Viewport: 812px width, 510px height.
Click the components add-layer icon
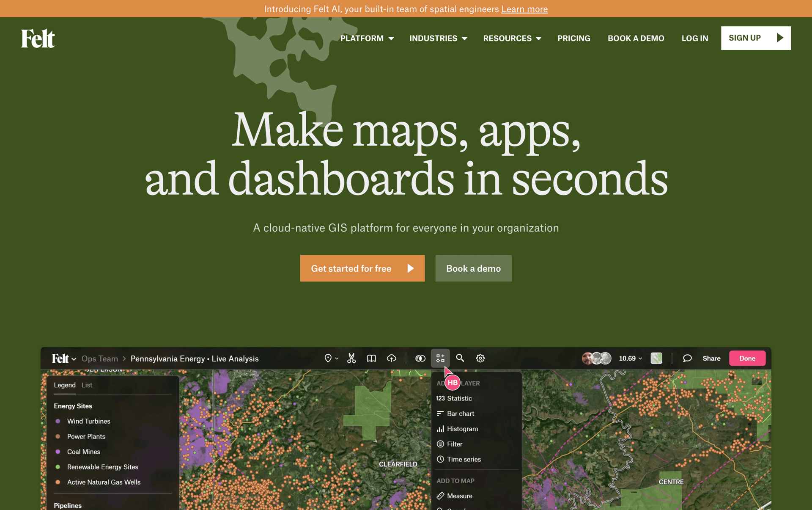tap(440, 358)
